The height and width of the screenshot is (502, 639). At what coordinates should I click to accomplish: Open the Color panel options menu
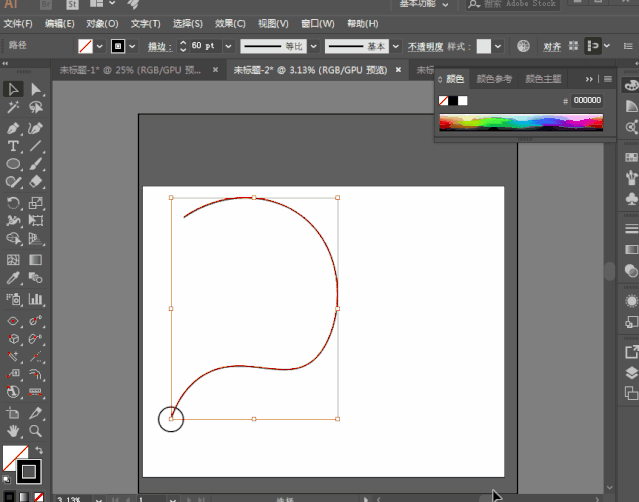608,79
